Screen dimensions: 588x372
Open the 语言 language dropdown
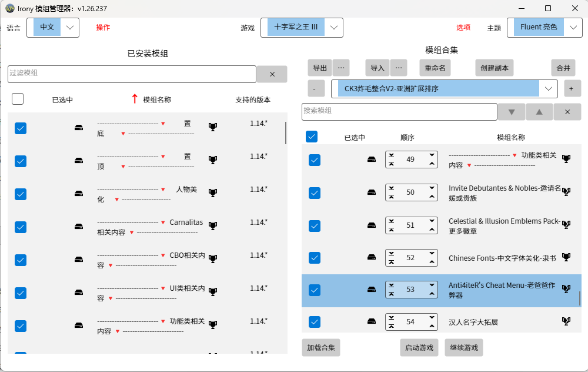53,28
